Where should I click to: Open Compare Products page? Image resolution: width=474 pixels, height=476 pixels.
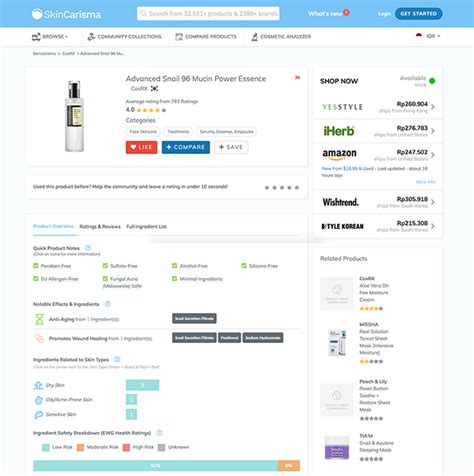[x=206, y=37]
